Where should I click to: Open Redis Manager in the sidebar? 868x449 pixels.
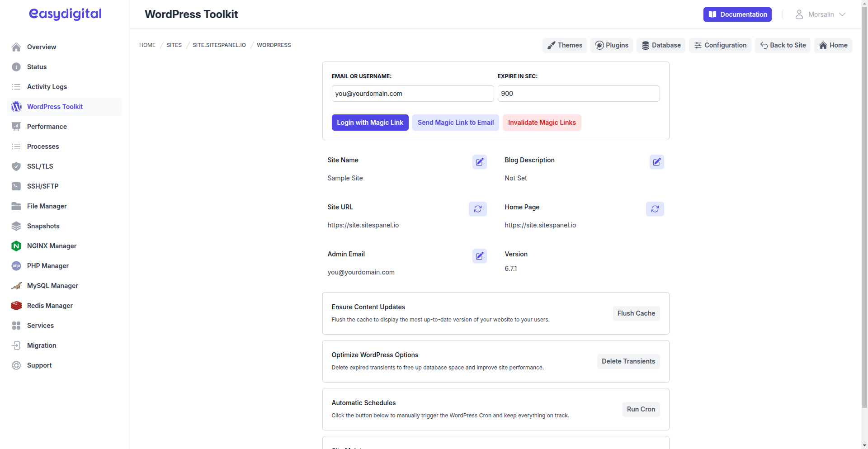(x=50, y=306)
